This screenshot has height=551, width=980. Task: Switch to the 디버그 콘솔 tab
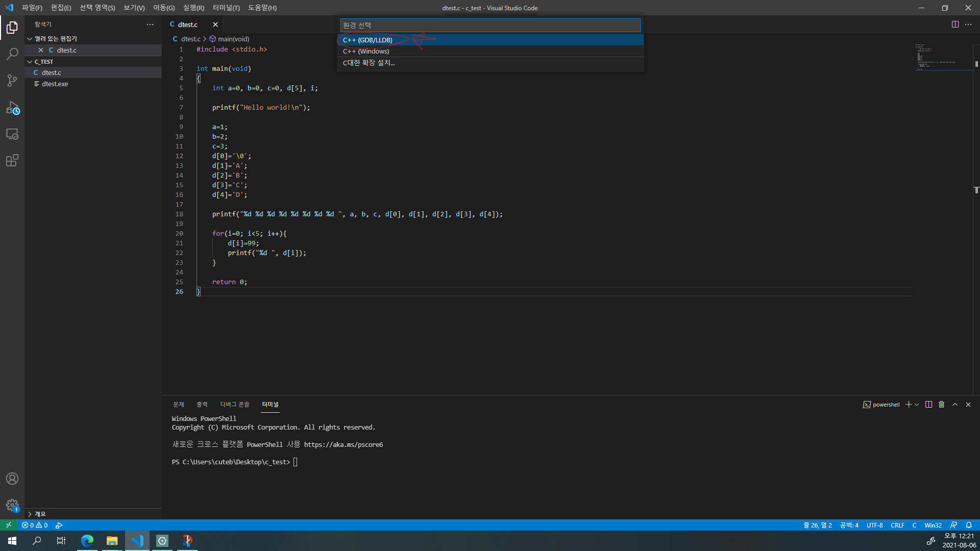234,405
